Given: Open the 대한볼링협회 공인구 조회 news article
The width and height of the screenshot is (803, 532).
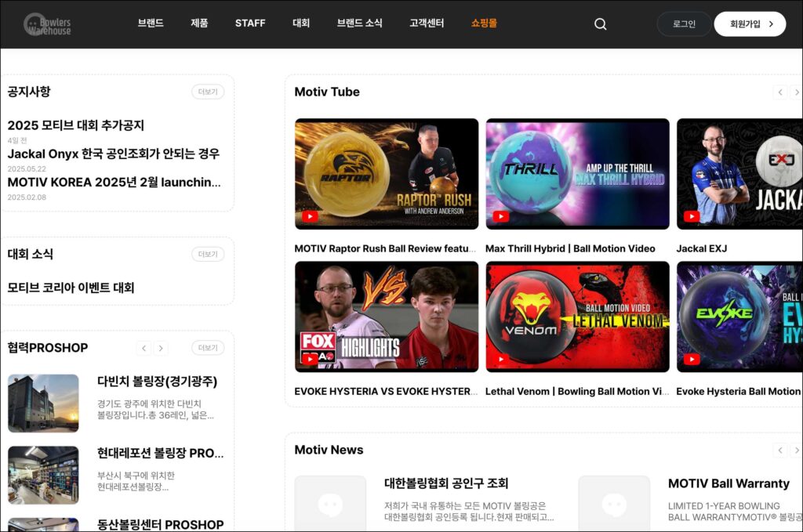Looking at the screenshot, I should click(x=446, y=483).
